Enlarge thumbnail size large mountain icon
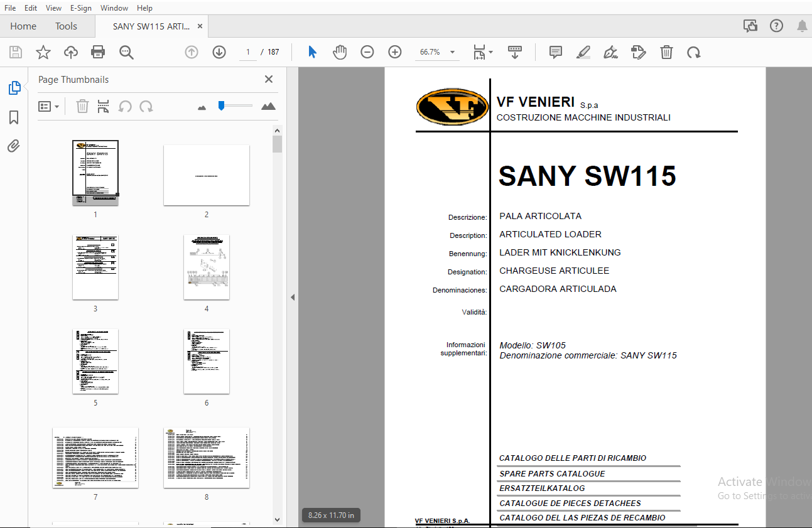 pos(268,106)
